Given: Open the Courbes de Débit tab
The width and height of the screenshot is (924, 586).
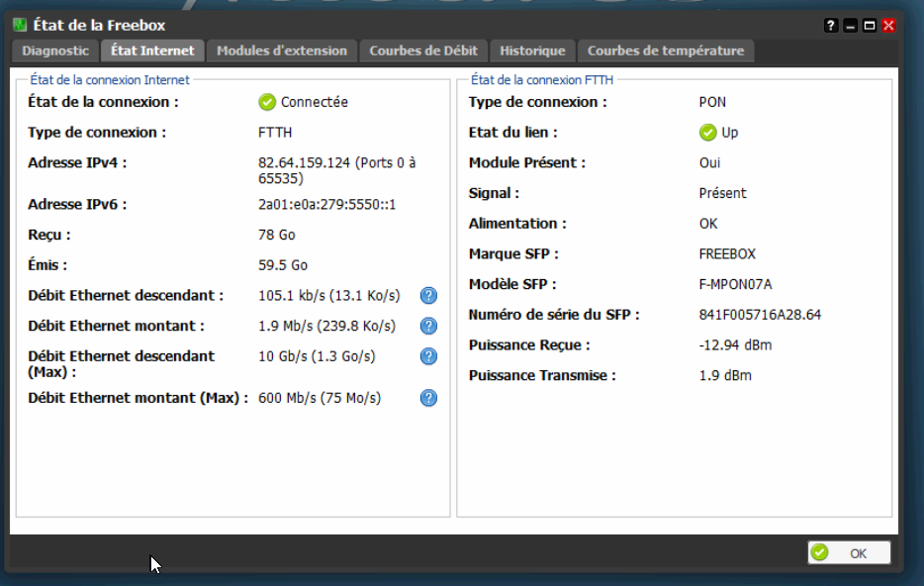Looking at the screenshot, I should click(423, 50).
